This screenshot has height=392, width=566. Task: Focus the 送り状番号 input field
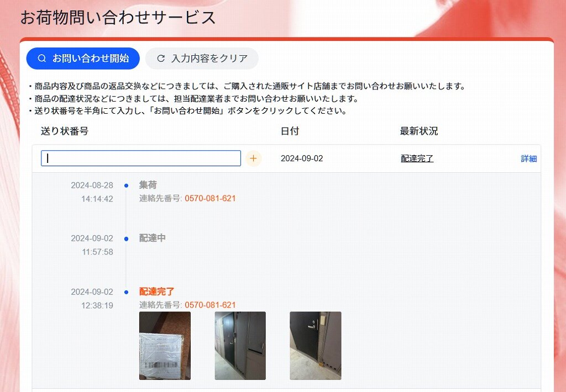pos(141,158)
